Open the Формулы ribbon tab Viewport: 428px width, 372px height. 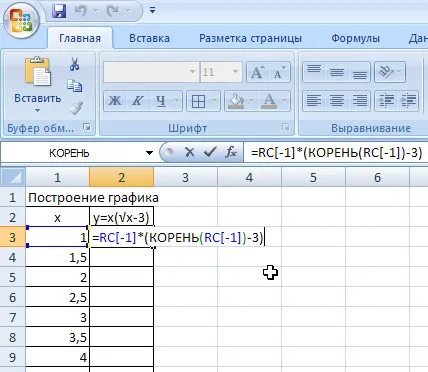(355, 38)
